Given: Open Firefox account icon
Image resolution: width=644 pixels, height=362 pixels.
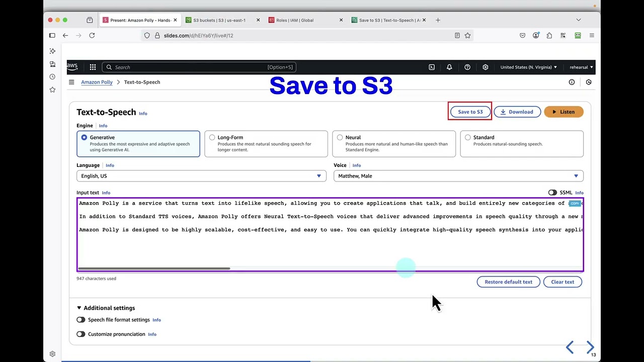Looking at the screenshot, I should [536, 35].
